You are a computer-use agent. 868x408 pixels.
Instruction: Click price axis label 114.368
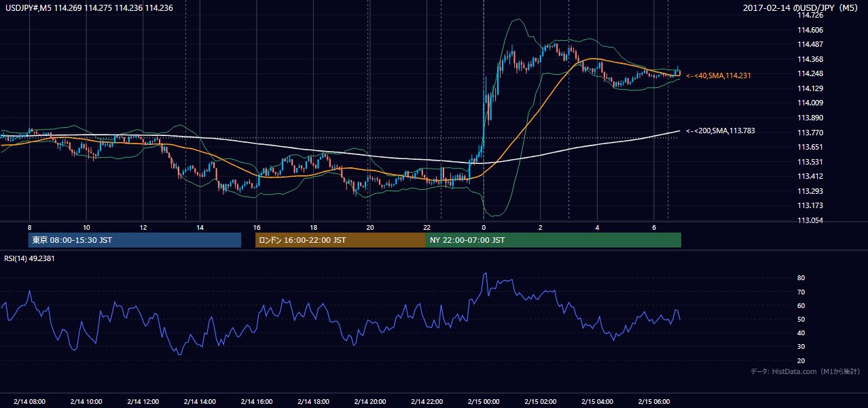coord(810,59)
